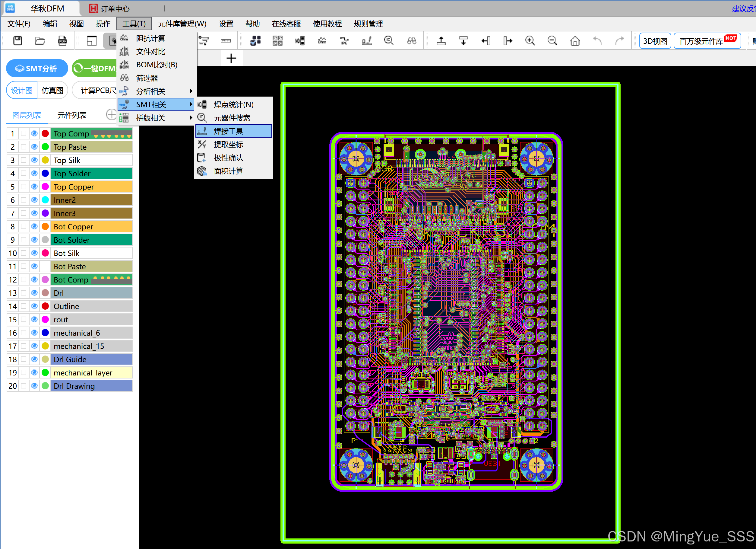Click the plus add tab button
The height and width of the screenshot is (549, 756).
point(231,58)
